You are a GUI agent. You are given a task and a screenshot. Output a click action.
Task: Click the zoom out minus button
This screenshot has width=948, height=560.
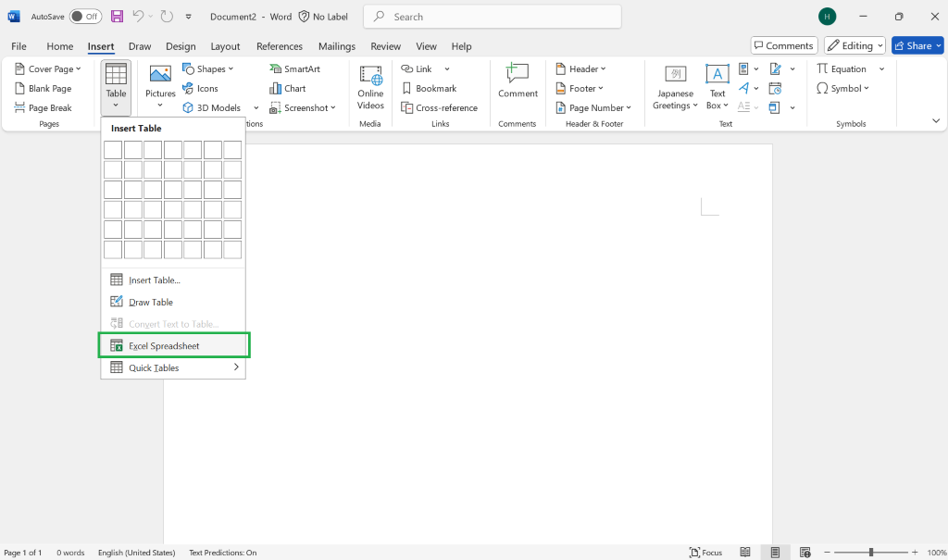pyautogui.click(x=827, y=553)
